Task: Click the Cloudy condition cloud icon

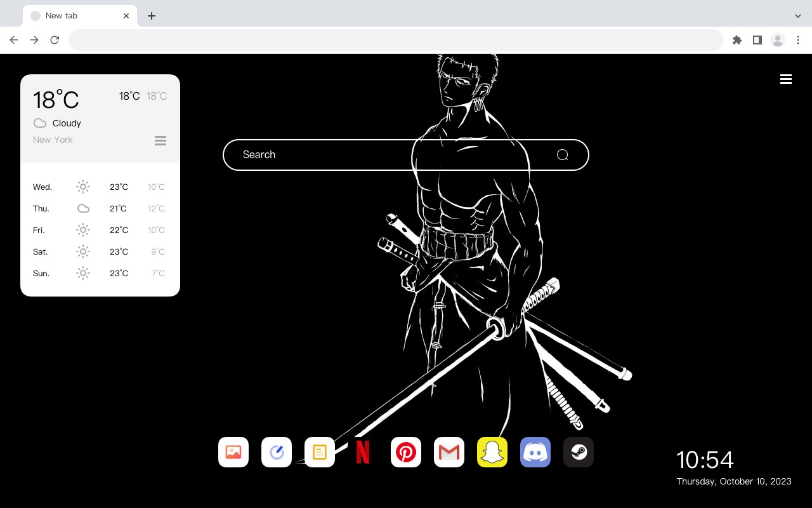Action: [40, 123]
